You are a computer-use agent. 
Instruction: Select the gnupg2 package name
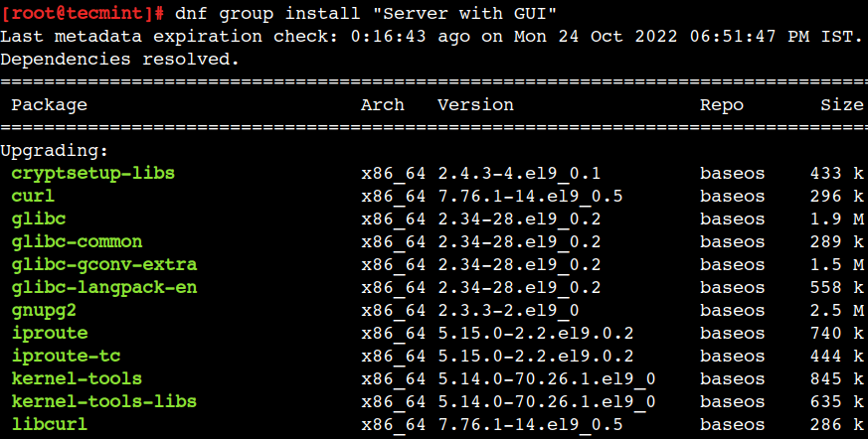[x=44, y=311]
